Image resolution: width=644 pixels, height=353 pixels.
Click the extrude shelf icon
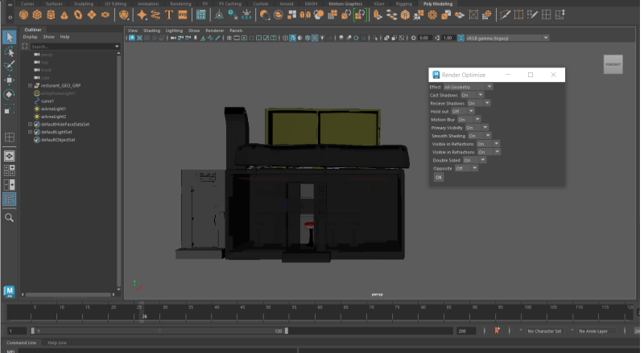coord(378,15)
